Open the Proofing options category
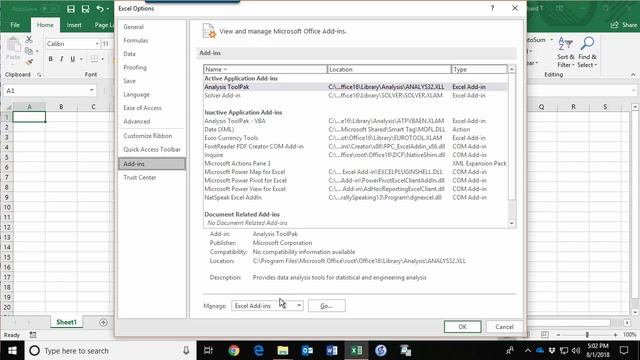Viewport: 640px width, 360px height. point(135,67)
